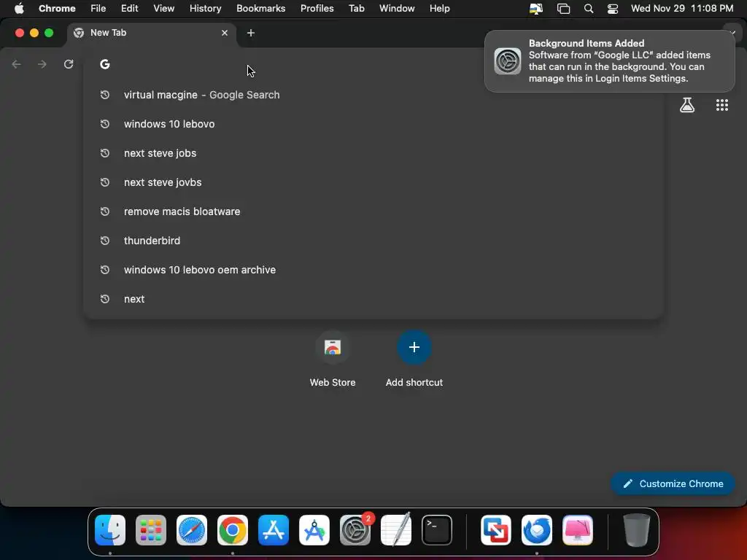
Task: Open the Web Store shortcut
Action: pyautogui.click(x=333, y=359)
